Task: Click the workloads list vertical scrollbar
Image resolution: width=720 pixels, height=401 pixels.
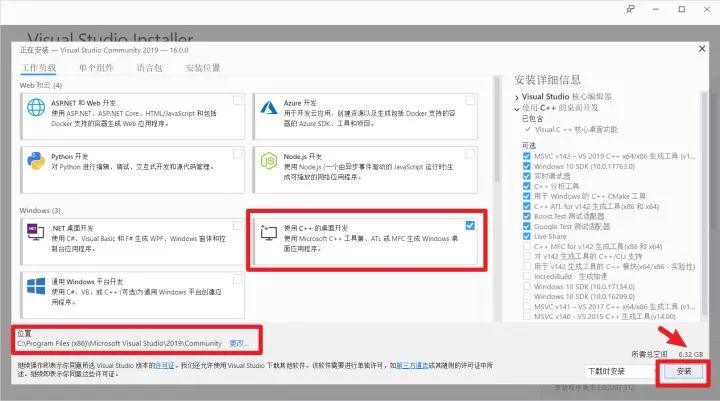Action: tap(496, 130)
